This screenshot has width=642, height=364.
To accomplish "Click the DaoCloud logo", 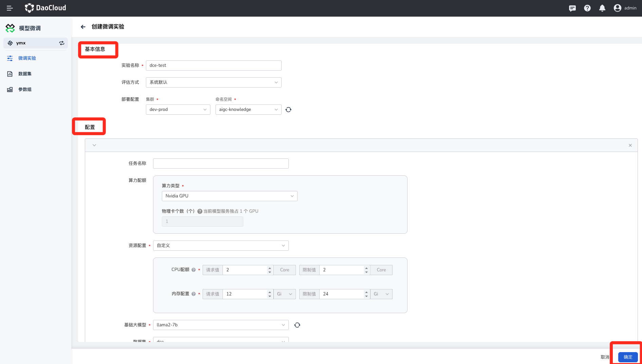I will pyautogui.click(x=45, y=8).
